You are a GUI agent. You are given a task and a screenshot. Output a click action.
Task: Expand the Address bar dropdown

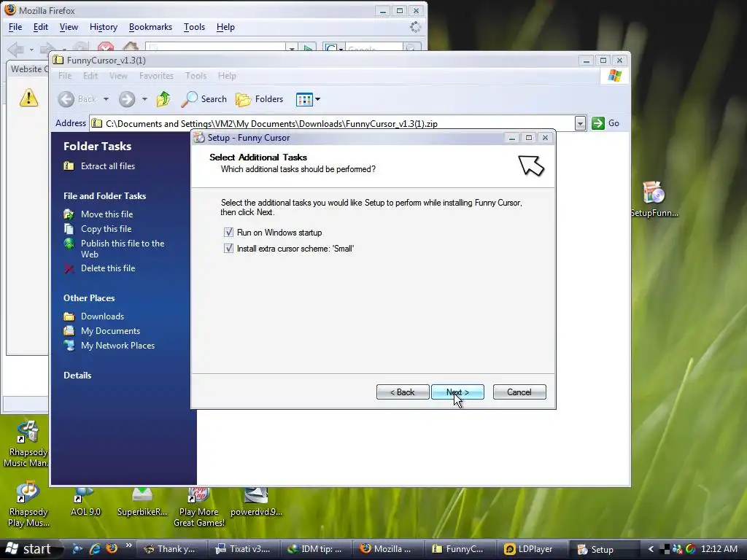tap(580, 123)
